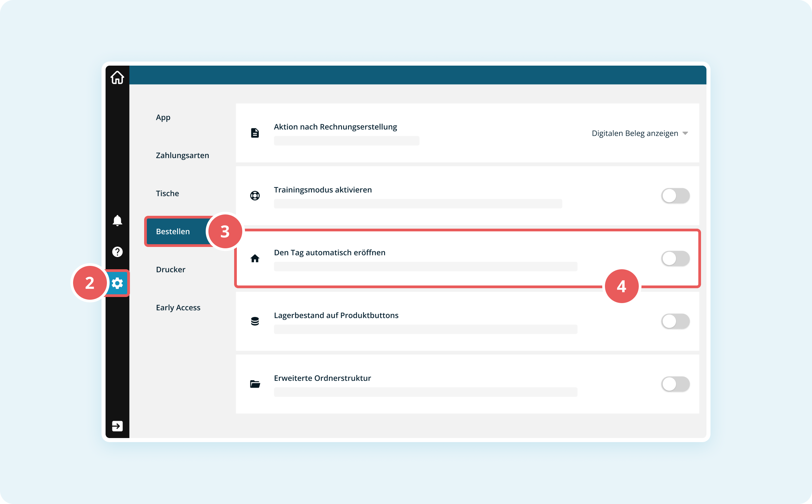Open settings gear icon in sidebar
Viewport: 812px width, 504px height.
pos(117,283)
